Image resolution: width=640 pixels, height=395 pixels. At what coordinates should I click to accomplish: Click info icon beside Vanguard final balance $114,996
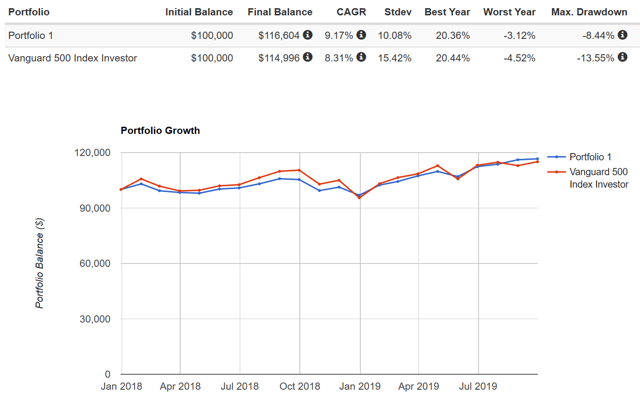click(308, 57)
